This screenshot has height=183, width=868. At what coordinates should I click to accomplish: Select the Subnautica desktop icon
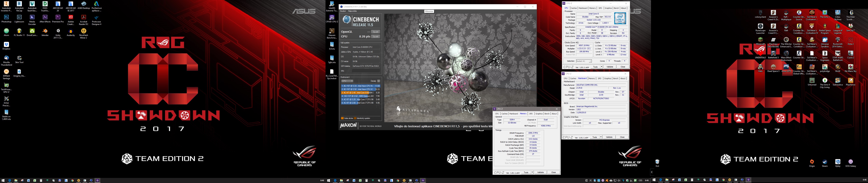click(838, 82)
